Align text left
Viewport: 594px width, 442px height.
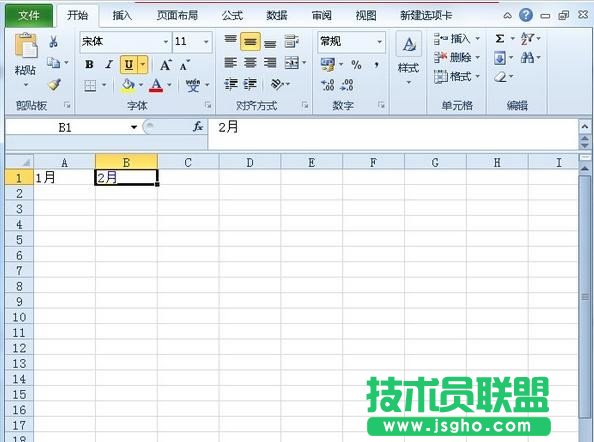[230, 63]
